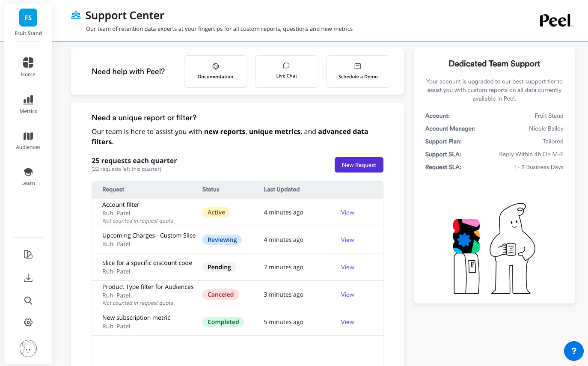Click '(22 requests left this quarter)' text

tap(127, 169)
